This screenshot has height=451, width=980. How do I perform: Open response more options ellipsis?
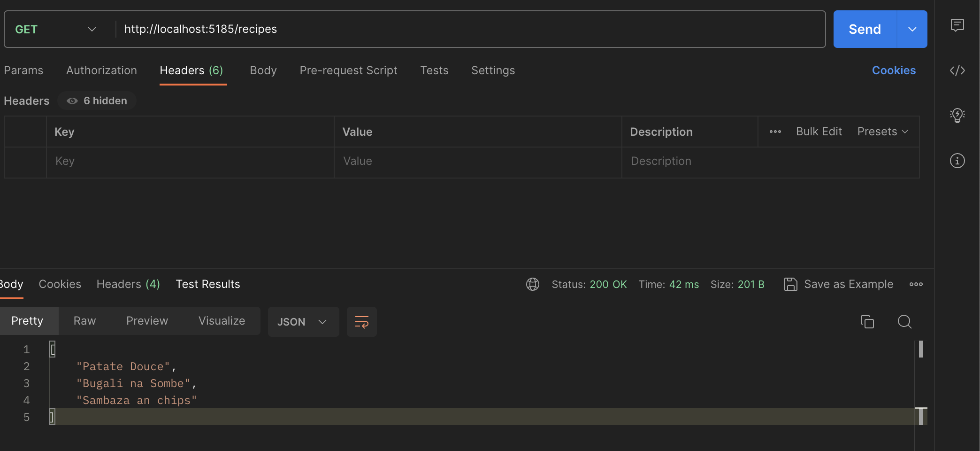[x=916, y=284]
